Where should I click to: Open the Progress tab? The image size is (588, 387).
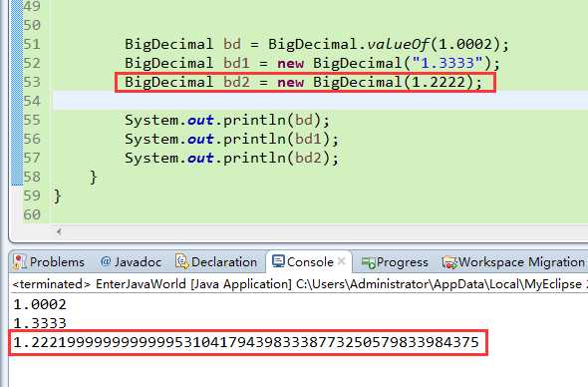[x=395, y=262]
